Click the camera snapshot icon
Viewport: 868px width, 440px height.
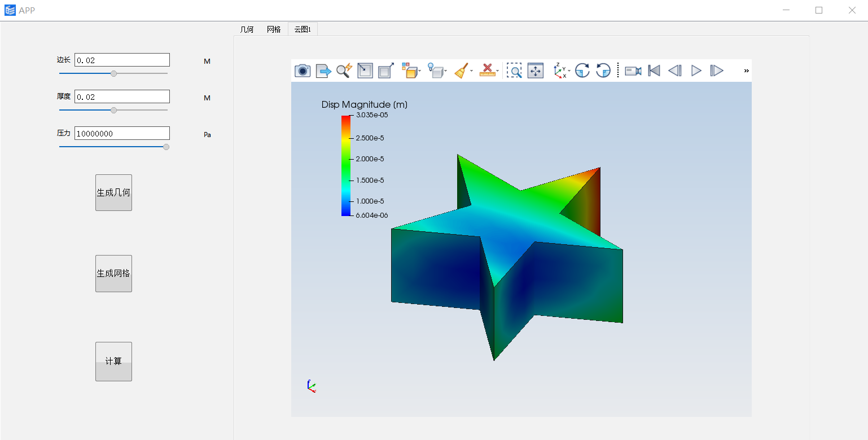303,71
